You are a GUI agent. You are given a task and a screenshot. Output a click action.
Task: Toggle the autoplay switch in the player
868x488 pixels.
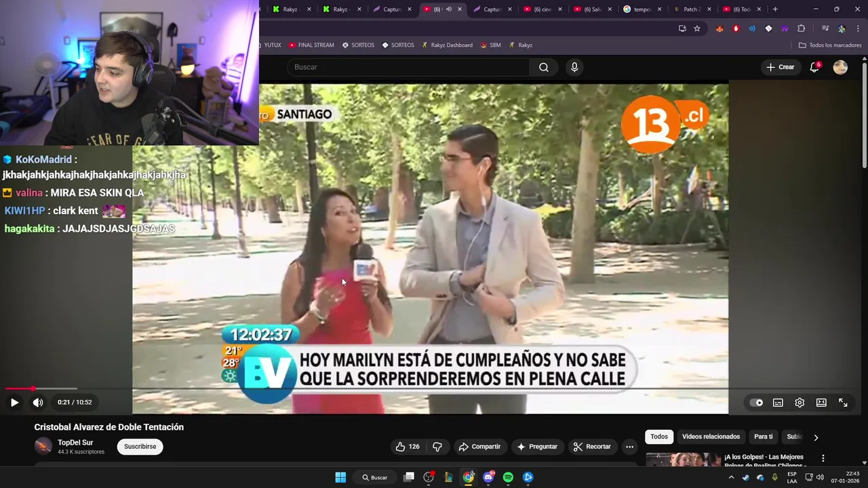click(x=756, y=403)
